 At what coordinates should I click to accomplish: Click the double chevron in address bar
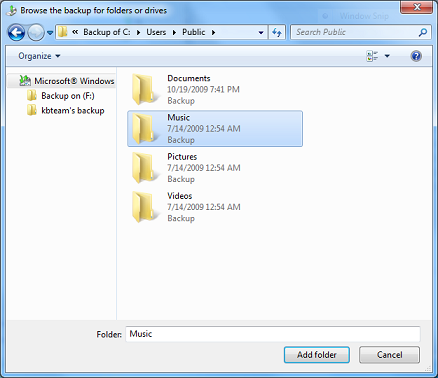(75, 32)
